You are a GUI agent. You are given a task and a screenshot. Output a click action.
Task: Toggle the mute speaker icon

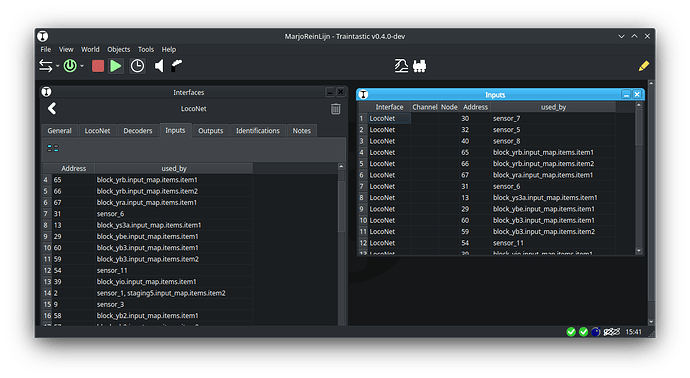coord(159,66)
